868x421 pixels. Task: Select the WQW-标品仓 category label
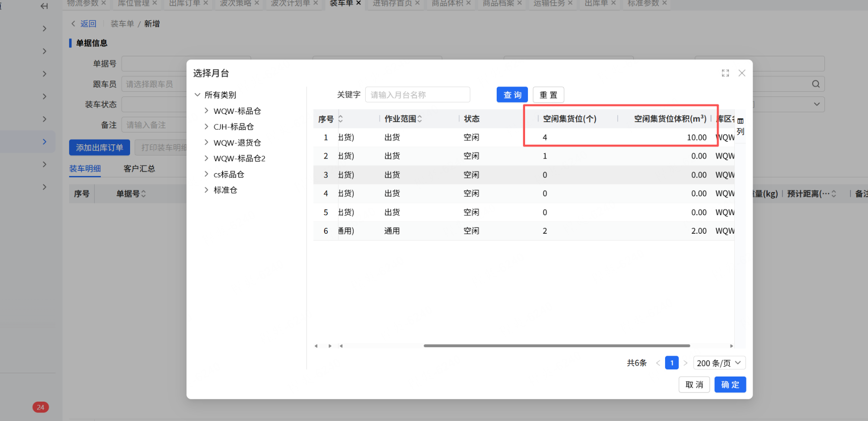237,111
